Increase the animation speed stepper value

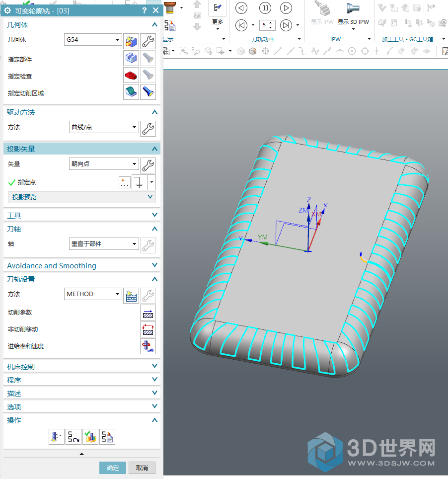coord(271,23)
